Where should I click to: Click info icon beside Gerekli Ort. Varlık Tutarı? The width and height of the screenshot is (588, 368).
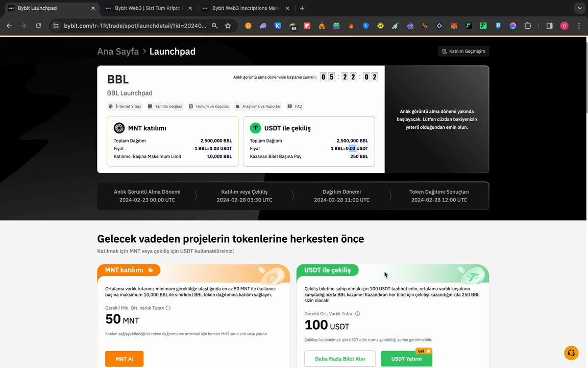tap(357, 313)
